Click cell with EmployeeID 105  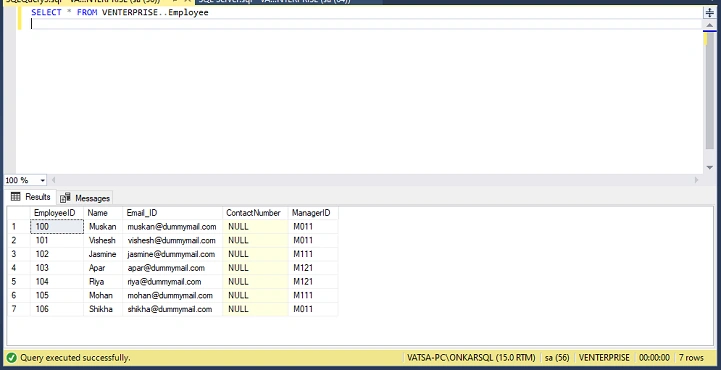tap(57, 296)
